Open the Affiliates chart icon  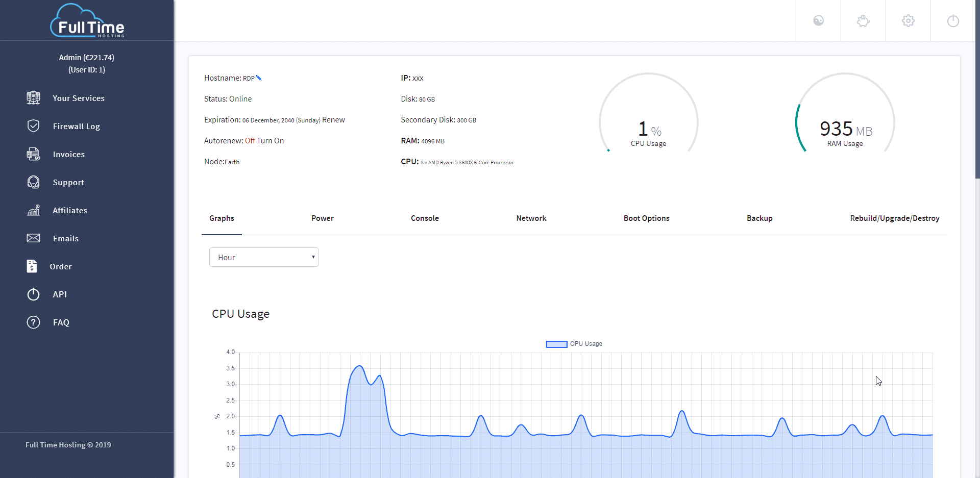point(33,210)
